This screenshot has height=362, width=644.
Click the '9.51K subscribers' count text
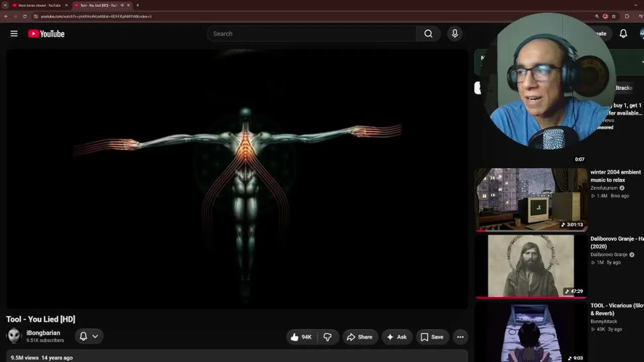pos(45,340)
